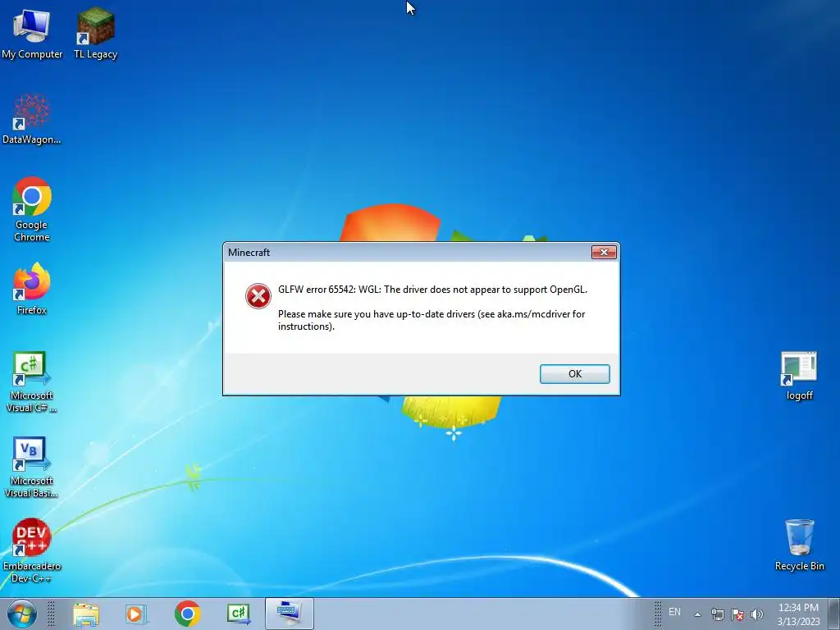
Task: Click OK in the Minecraft error dialog
Action: tap(575, 374)
